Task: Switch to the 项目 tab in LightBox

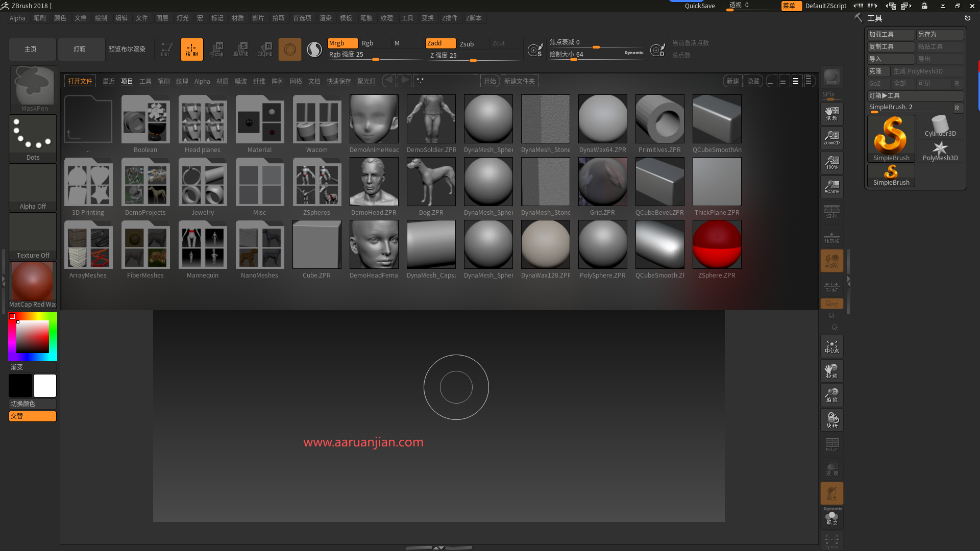Action: (x=127, y=81)
